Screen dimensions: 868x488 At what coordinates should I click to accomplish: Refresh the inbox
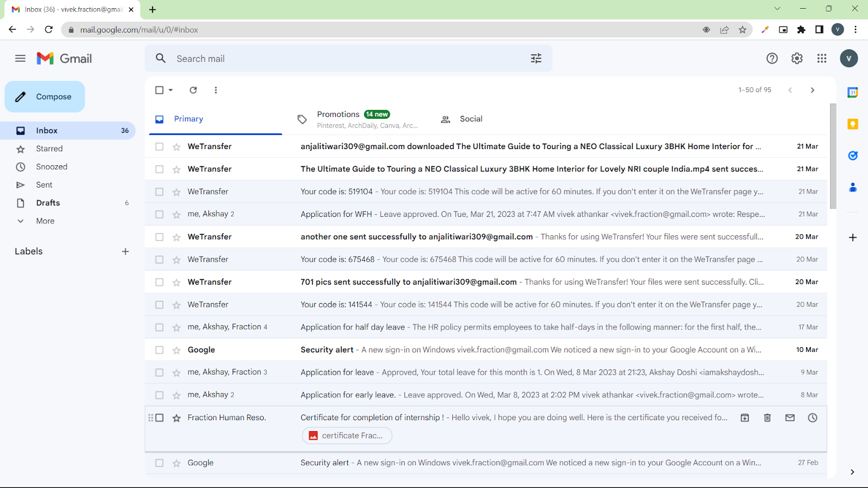193,90
